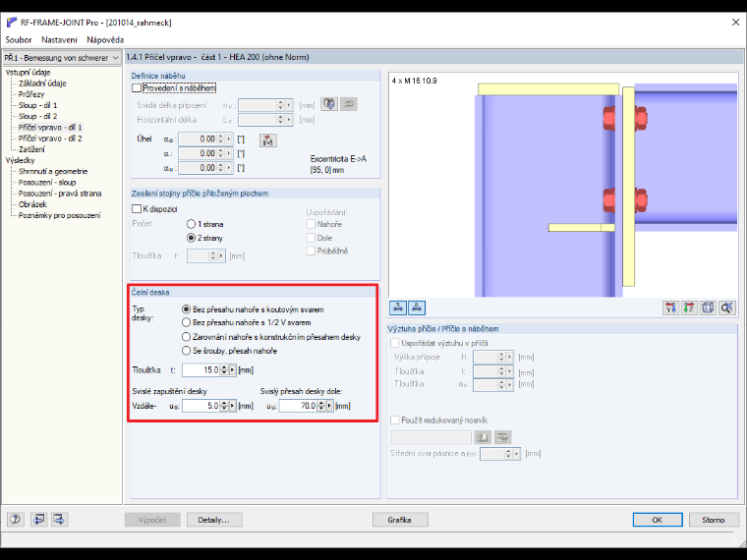Viewport: 747px width, 560px height.
Task: Open the arrow menu beside uu value 70.0
Action: click(329, 406)
